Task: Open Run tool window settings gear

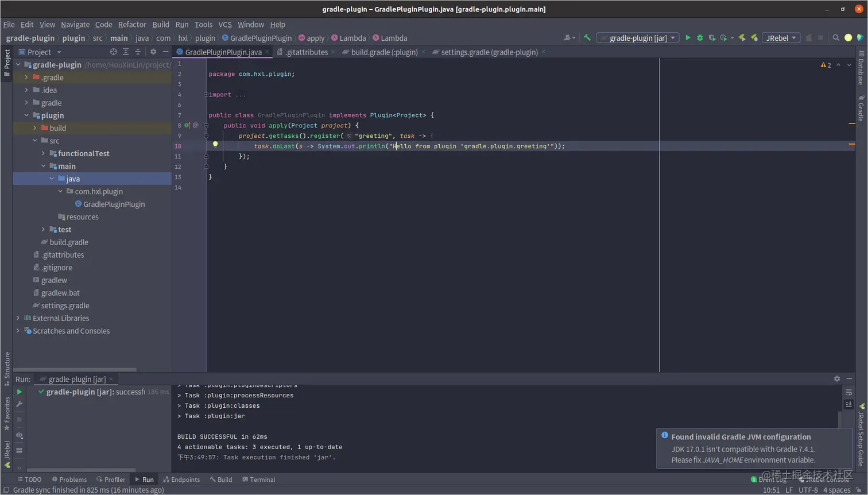Action: click(x=837, y=379)
